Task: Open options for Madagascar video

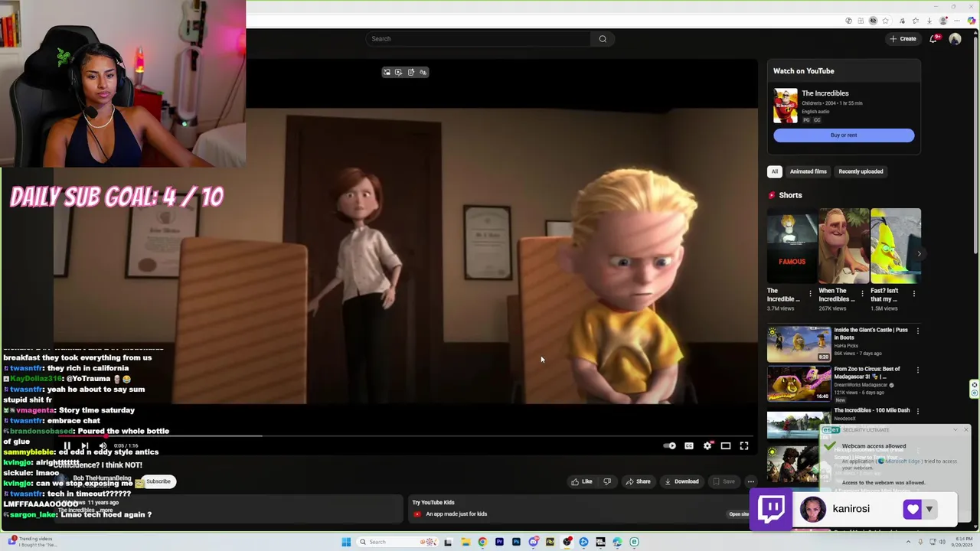Action: [917, 370]
